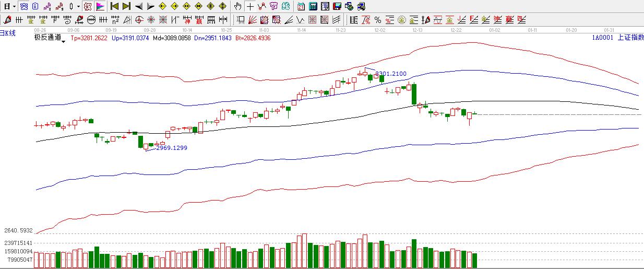
Task: Click the 1A0001 stock code
Action: 602,37
